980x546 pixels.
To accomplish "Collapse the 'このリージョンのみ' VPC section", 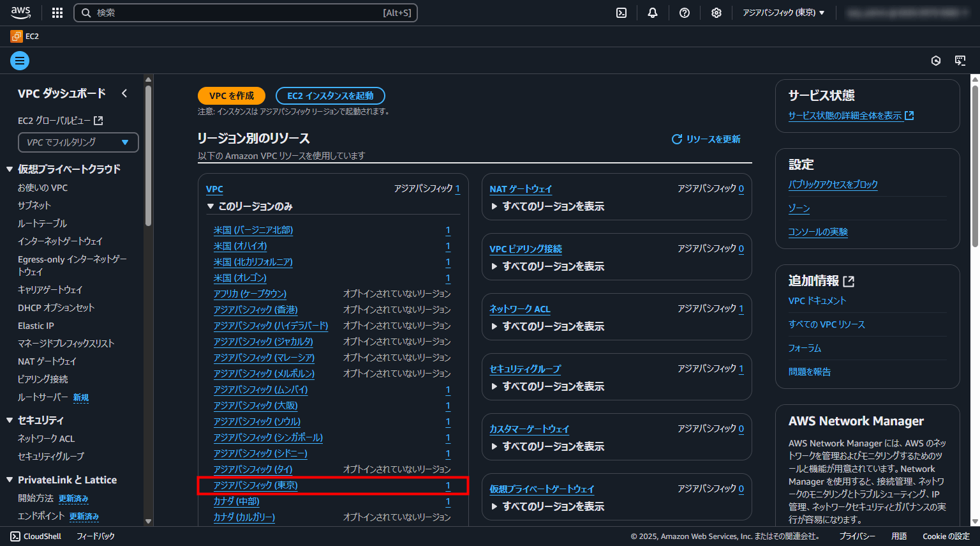I will [210, 206].
